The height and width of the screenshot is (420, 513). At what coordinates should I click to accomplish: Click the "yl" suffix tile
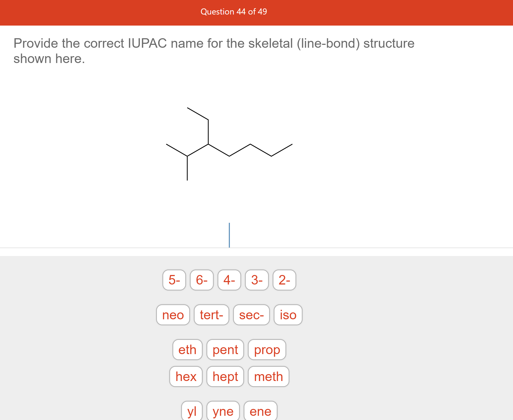pos(192,411)
